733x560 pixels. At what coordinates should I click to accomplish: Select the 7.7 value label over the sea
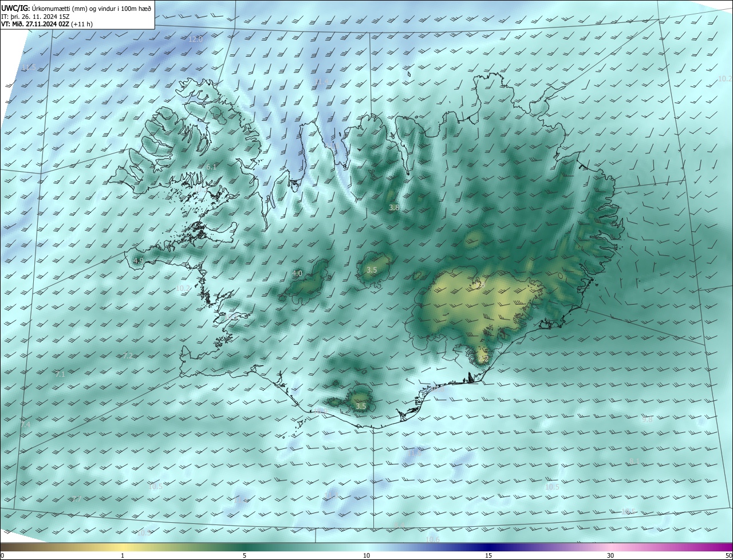click(76, 499)
